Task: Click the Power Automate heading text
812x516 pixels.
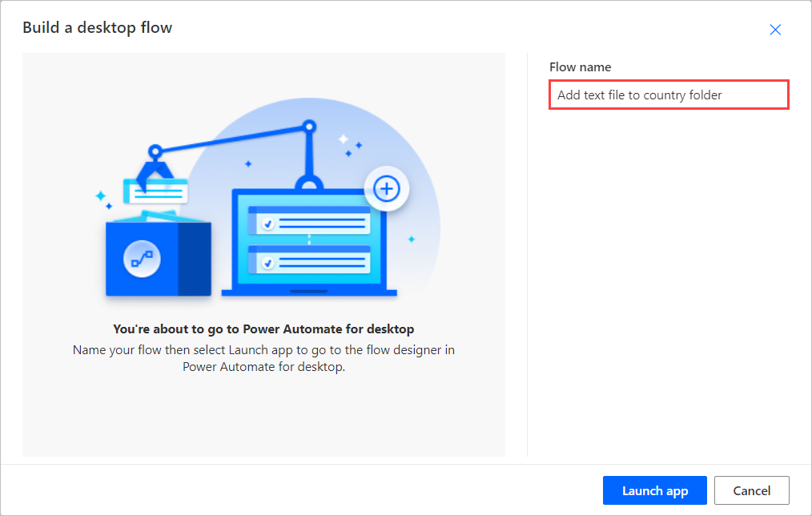Action: [264, 329]
